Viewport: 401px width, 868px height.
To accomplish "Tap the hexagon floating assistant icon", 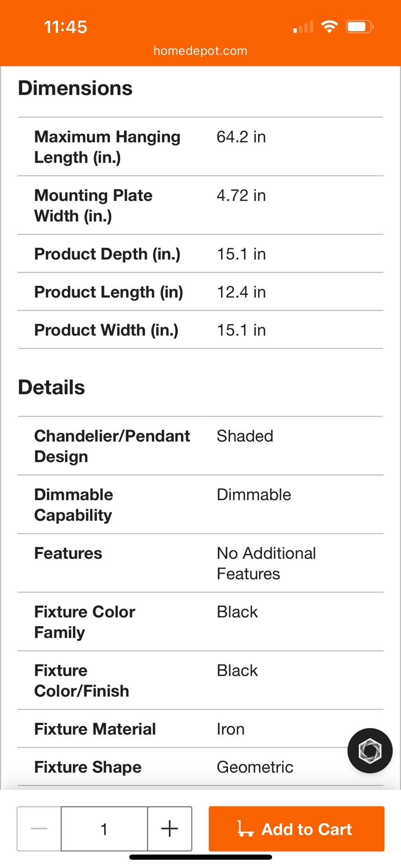I will (370, 750).
